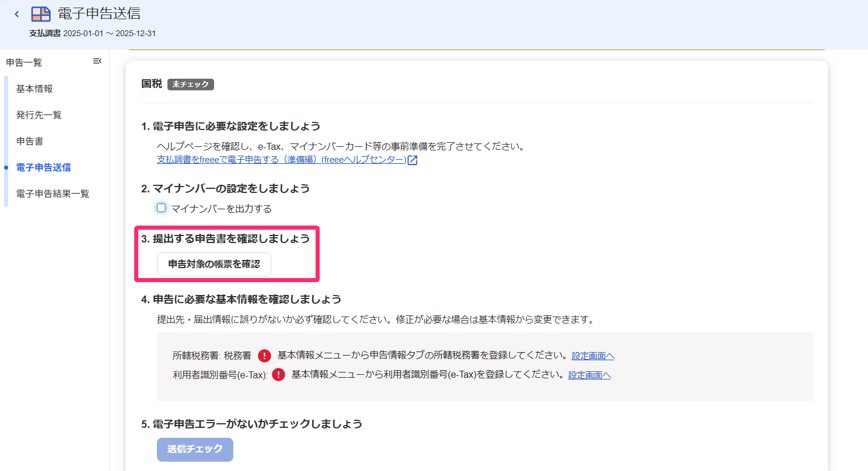Open the freeeヘルプセンター preparation guide link
The width and height of the screenshot is (868, 471).
coord(281,160)
